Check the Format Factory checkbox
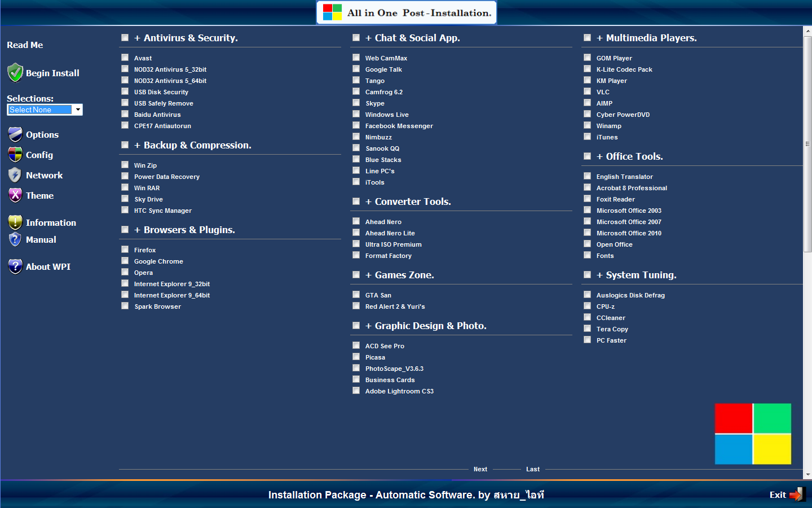The height and width of the screenshot is (508, 812). [356, 255]
